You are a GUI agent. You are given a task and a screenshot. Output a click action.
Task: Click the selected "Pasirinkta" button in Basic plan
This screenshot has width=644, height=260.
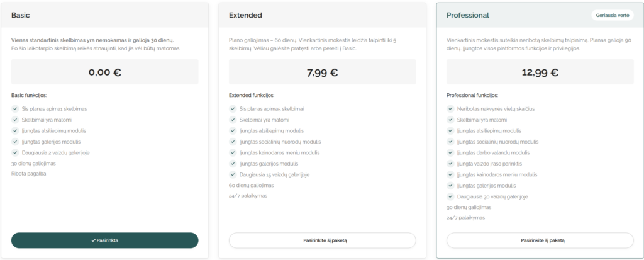[x=105, y=240]
